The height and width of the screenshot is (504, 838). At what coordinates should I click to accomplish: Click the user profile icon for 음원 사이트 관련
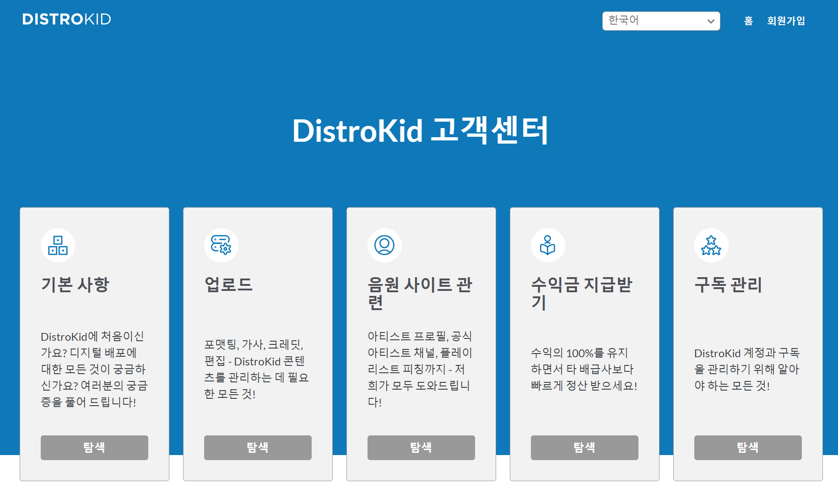coord(384,245)
